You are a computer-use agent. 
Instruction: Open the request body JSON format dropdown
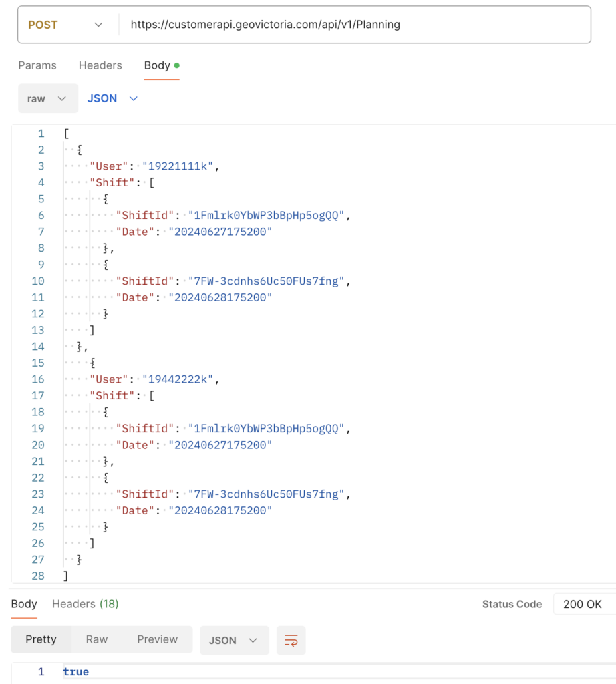[x=112, y=98]
